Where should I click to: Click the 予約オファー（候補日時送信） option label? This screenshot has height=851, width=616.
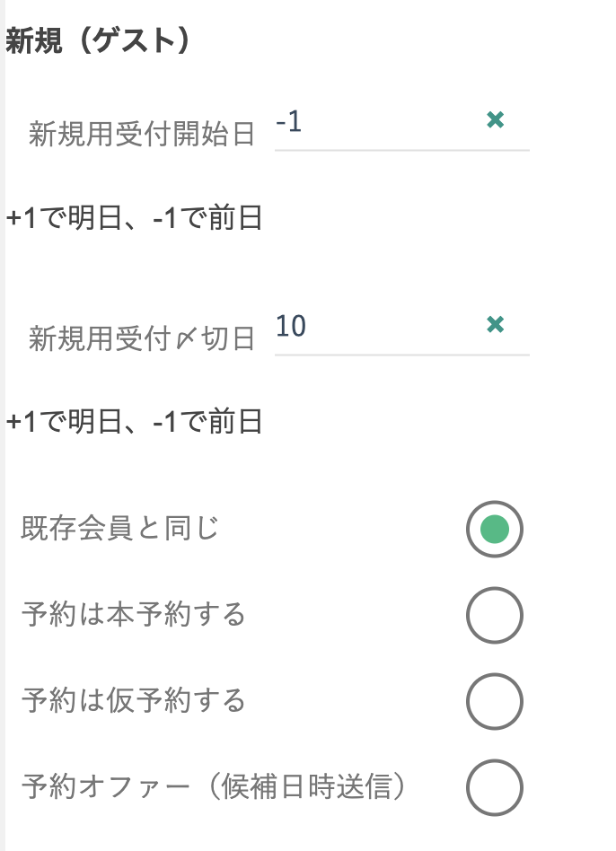pos(214,787)
